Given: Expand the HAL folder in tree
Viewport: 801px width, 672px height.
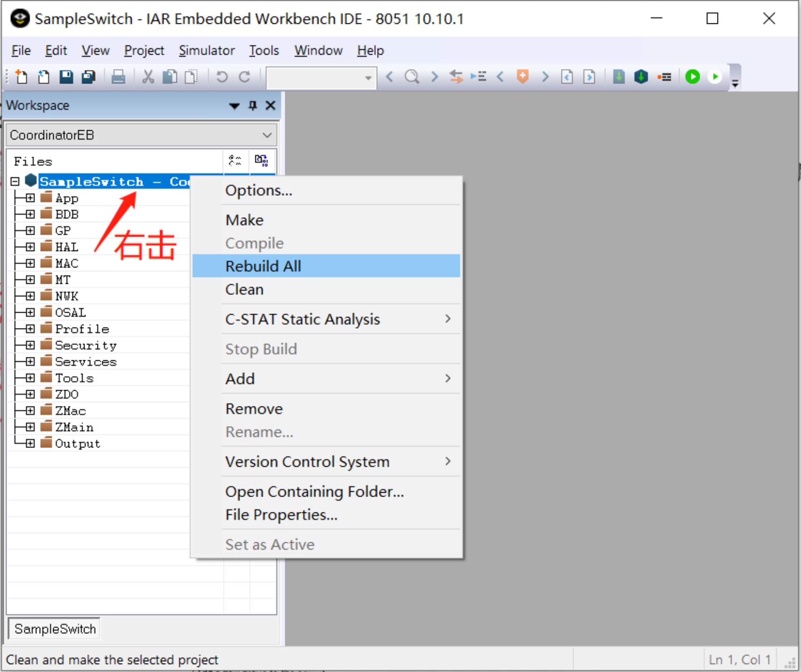Looking at the screenshot, I should [30, 247].
